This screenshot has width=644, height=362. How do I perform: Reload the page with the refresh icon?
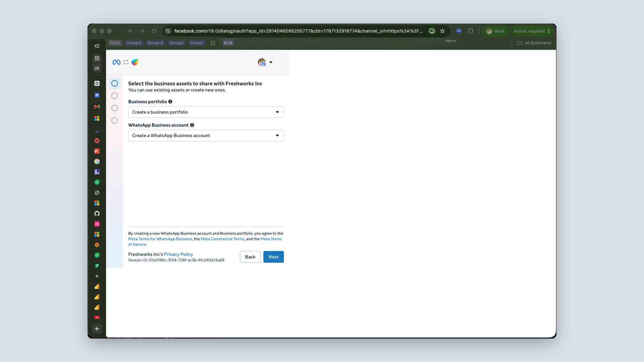click(154, 31)
